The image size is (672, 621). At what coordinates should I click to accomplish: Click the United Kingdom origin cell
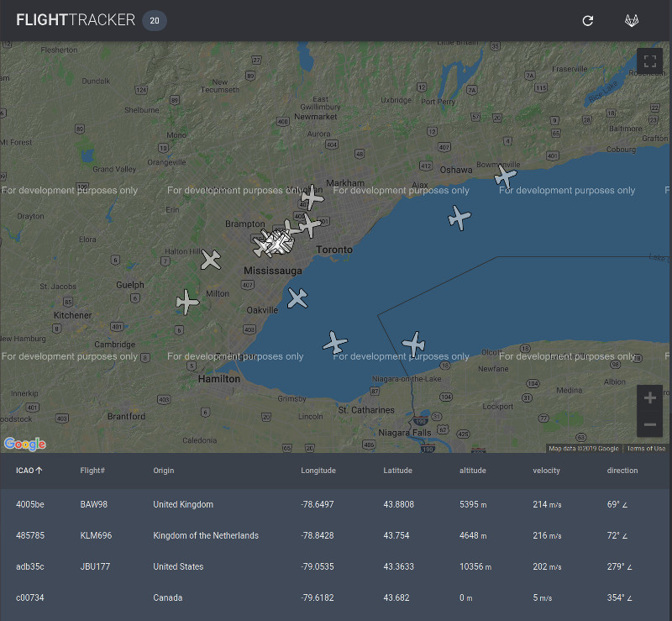click(x=183, y=504)
